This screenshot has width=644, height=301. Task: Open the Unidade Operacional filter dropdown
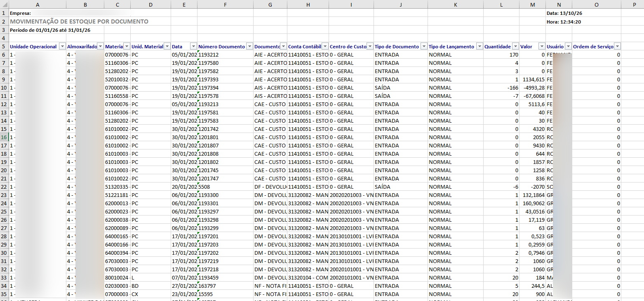(x=62, y=47)
